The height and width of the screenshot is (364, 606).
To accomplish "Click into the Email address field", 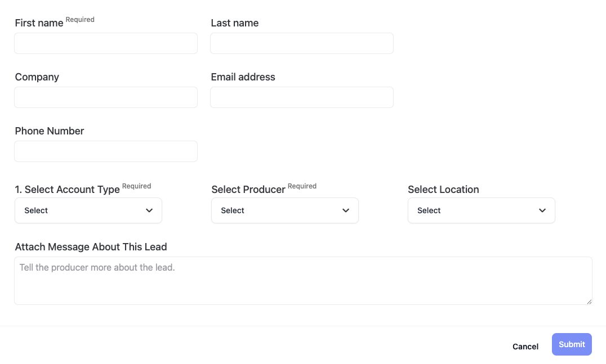I will (x=301, y=97).
